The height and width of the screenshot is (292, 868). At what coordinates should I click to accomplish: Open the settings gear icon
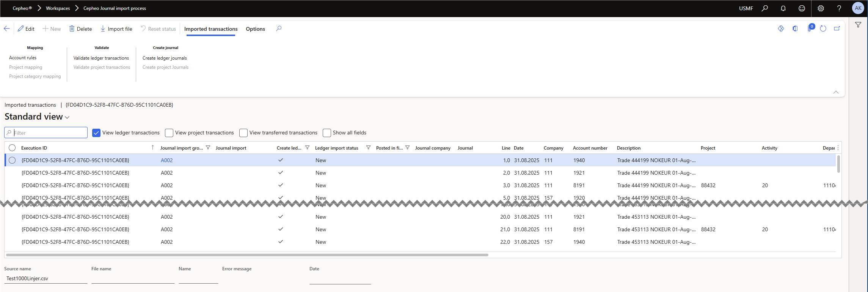[x=821, y=8]
